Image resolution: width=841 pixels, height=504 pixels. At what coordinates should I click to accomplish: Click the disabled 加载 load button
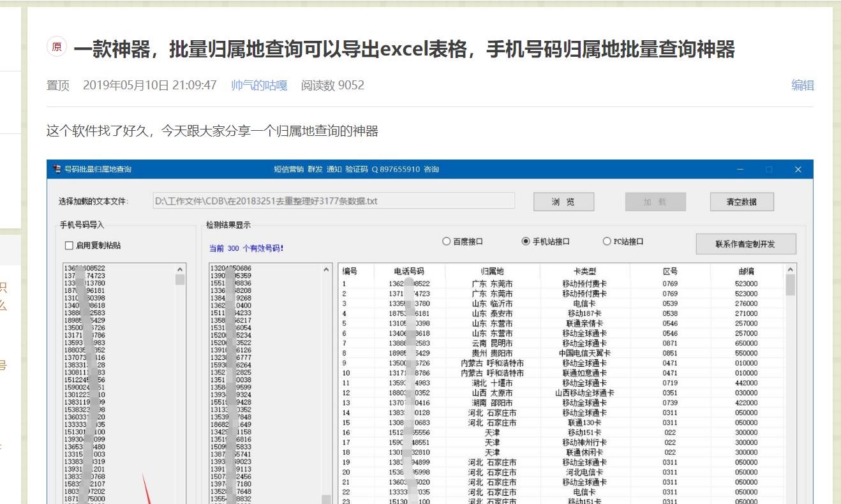tap(655, 202)
